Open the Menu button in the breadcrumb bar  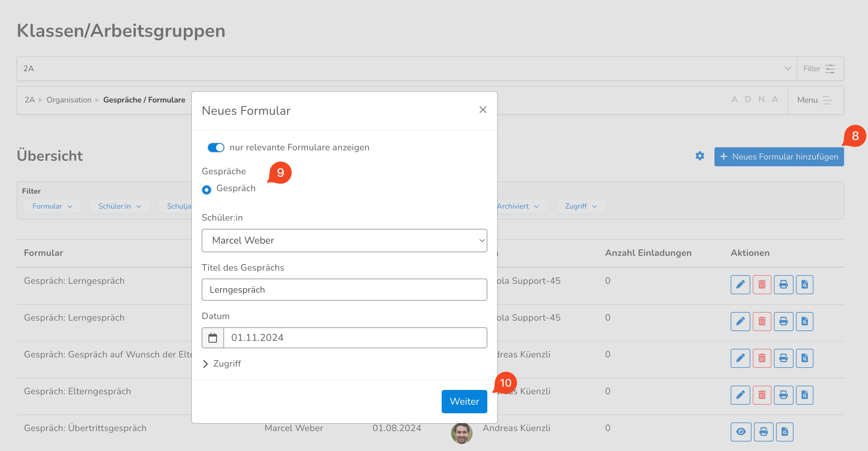tap(815, 100)
